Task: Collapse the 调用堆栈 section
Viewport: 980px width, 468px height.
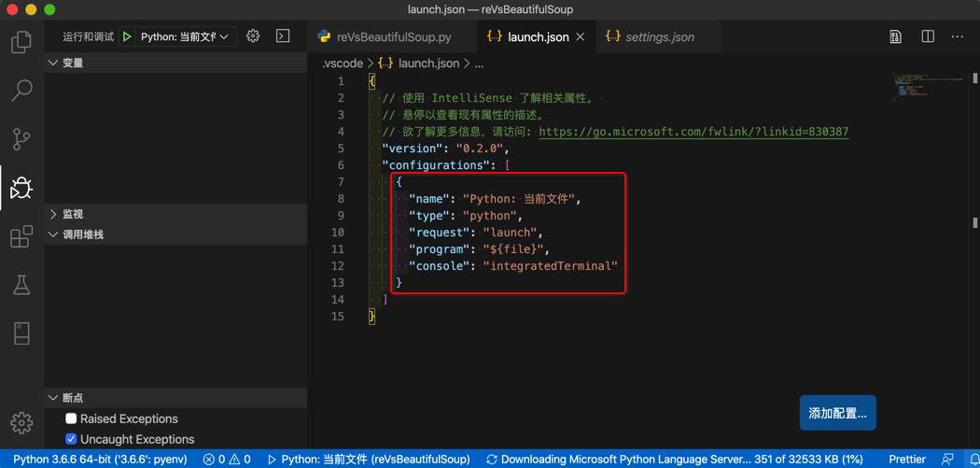Action: [x=175, y=234]
